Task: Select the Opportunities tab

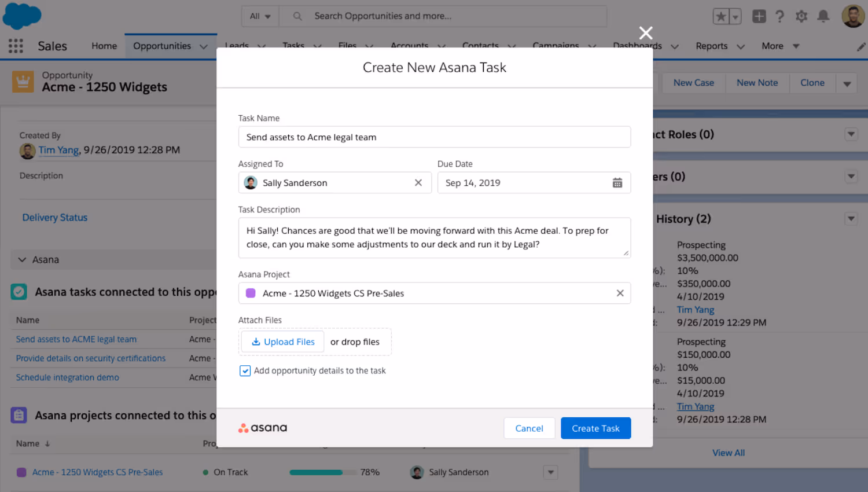Action: coord(162,46)
